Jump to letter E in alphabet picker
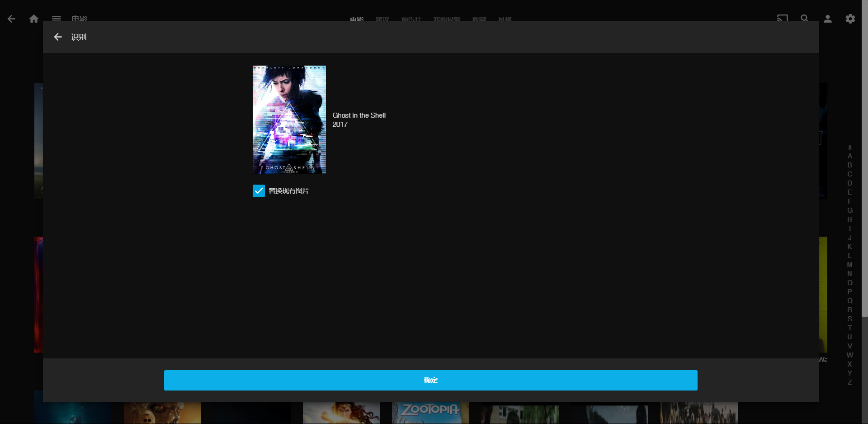The image size is (868, 424). (850, 192)
